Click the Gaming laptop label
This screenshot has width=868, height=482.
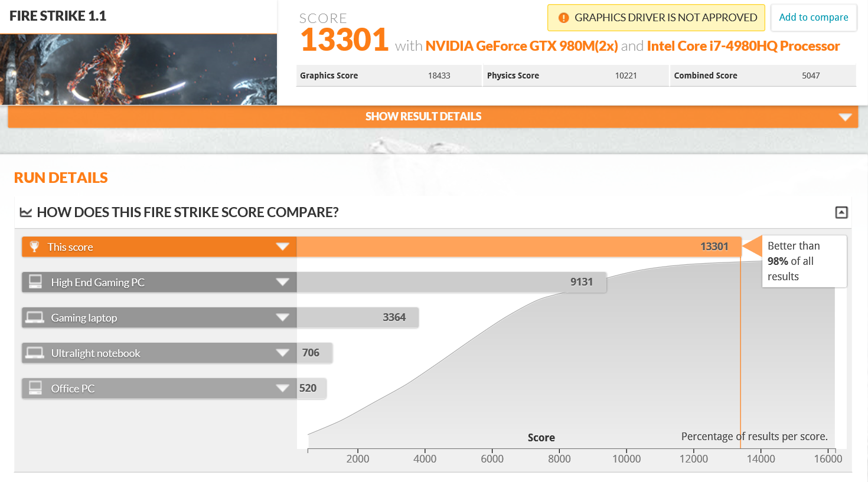[x=84, y=318]
